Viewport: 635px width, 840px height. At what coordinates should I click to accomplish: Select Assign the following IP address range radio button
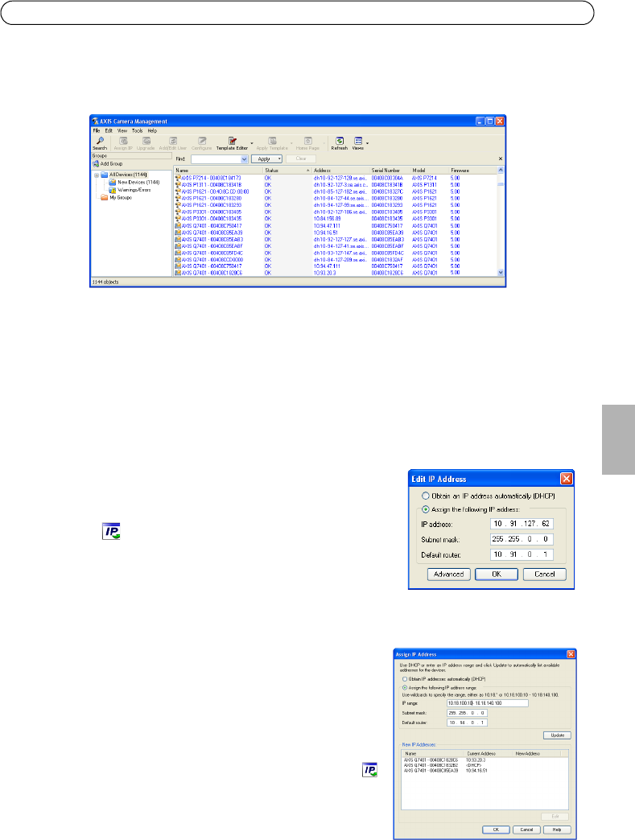pyautogui.click(x=405, y=687)
